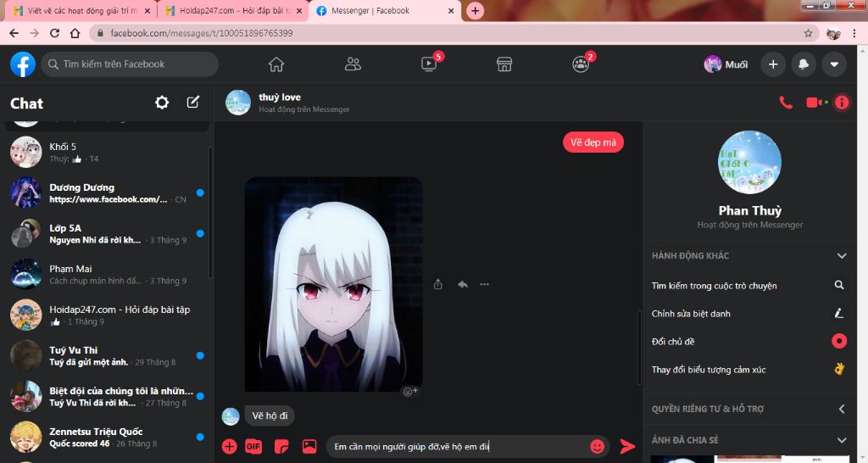Switch to the Hoidap247.com browser tab

coord(232,10)
